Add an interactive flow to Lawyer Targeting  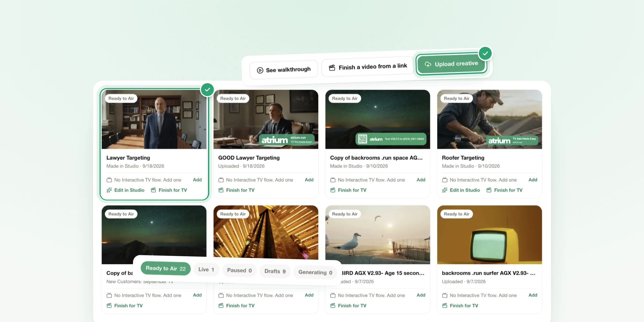coord(197,180)
